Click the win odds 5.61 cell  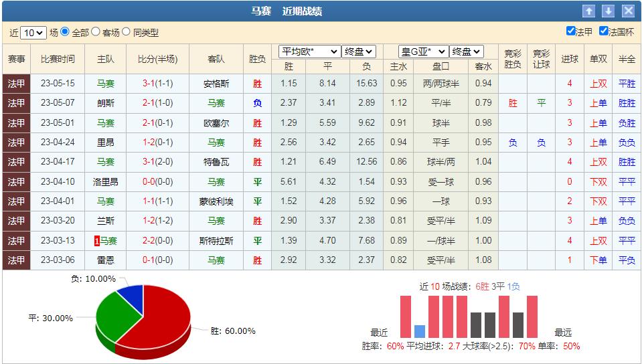coord(289,181)
